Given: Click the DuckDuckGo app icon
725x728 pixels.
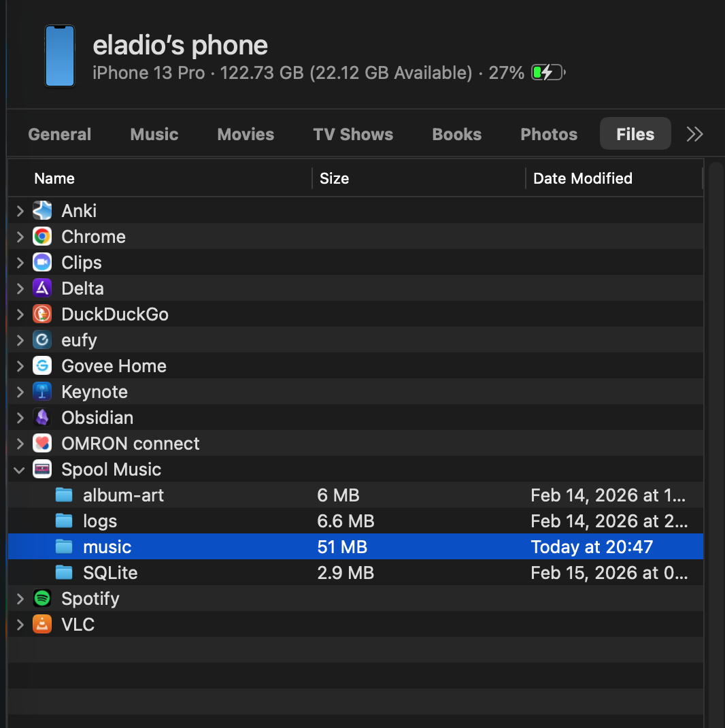Looking at the screenshot, I should pyautogui.click(x=42, y=314).
